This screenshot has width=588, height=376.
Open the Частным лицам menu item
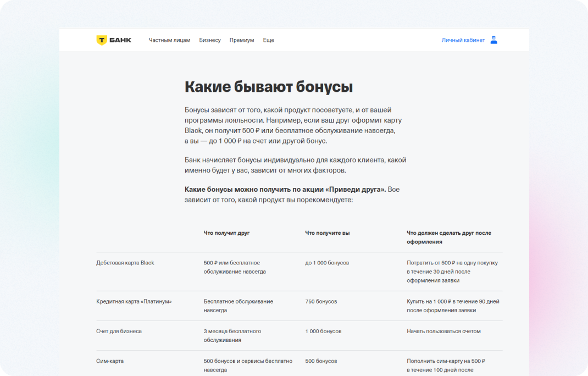point(169,40)
